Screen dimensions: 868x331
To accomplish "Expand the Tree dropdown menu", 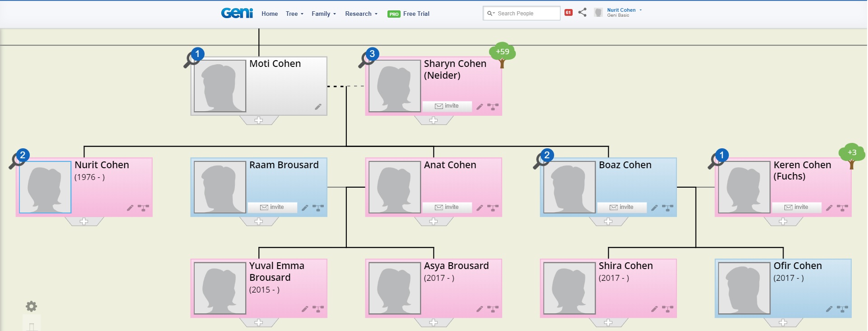I will coord(294,14).
